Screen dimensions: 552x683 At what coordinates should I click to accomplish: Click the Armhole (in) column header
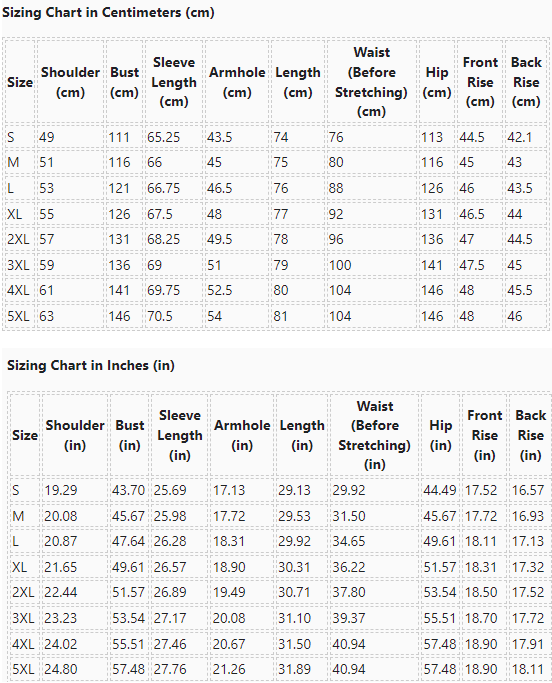[242, 435]
